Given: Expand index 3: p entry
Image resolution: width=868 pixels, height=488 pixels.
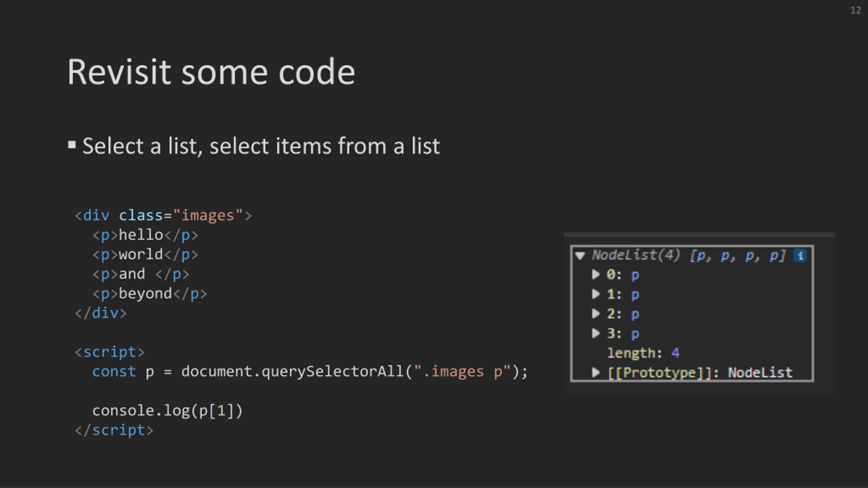Looking at the screenshot, I should tap(596, 333).
